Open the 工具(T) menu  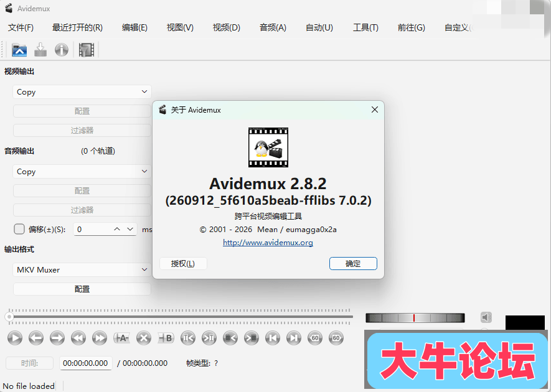(365, 27)
